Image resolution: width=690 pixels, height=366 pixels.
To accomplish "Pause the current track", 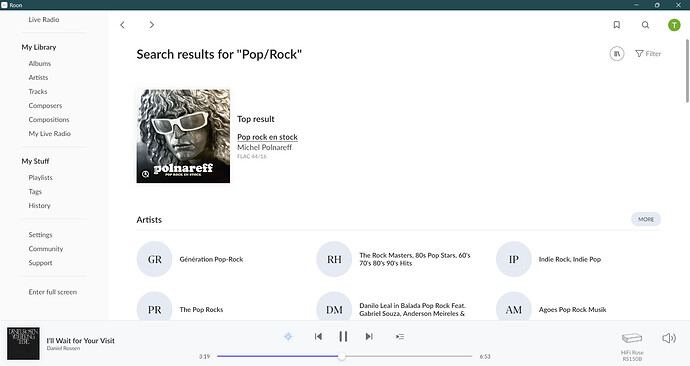I will (x=343, y=337).
